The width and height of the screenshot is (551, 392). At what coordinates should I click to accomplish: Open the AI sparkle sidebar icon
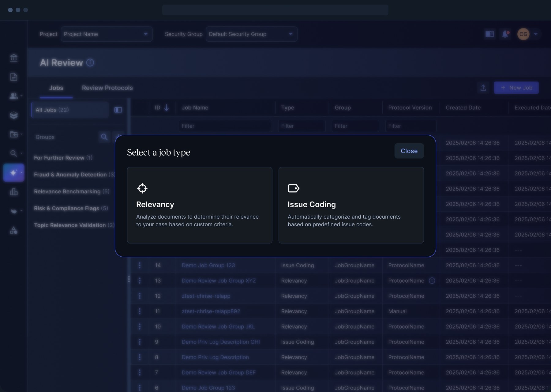click(13, 173)
